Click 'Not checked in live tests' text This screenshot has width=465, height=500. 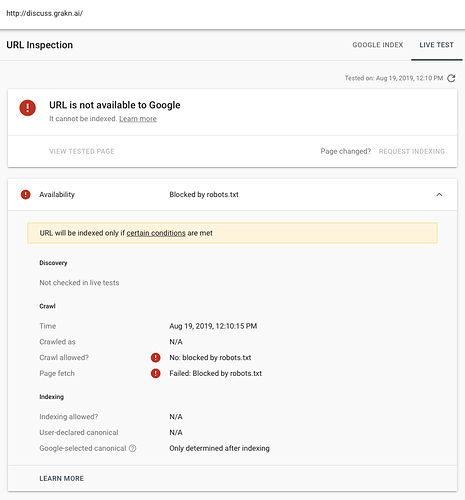coord(79,283)
